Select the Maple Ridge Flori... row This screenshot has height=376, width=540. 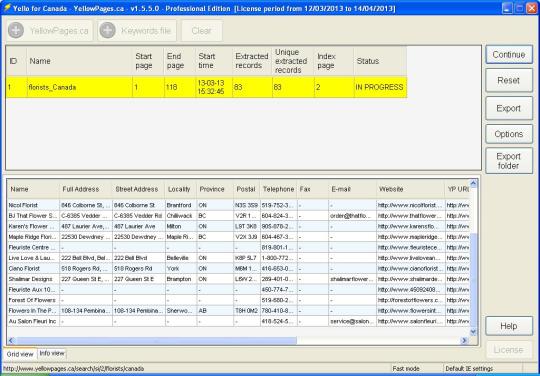click(238, 237)
